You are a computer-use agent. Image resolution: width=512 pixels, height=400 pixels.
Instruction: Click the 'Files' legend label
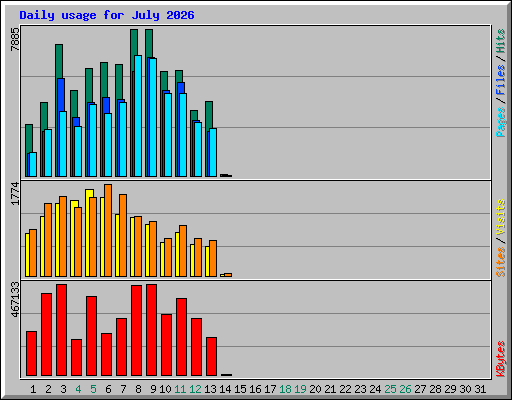(x=500, y=80)
